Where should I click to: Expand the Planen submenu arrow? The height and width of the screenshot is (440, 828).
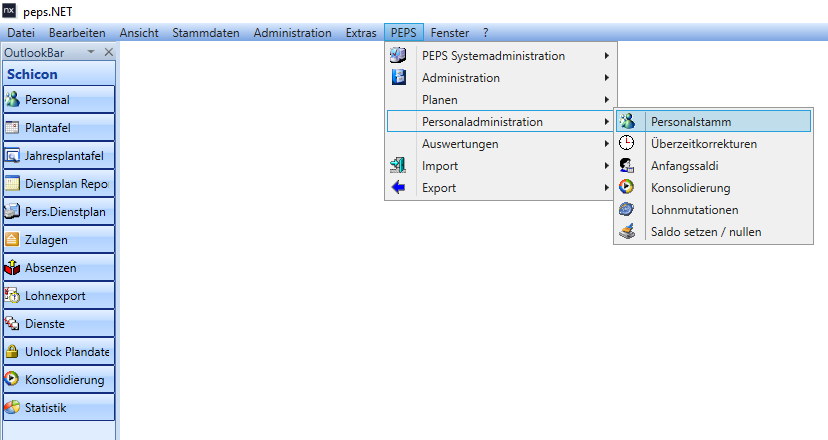607,100
